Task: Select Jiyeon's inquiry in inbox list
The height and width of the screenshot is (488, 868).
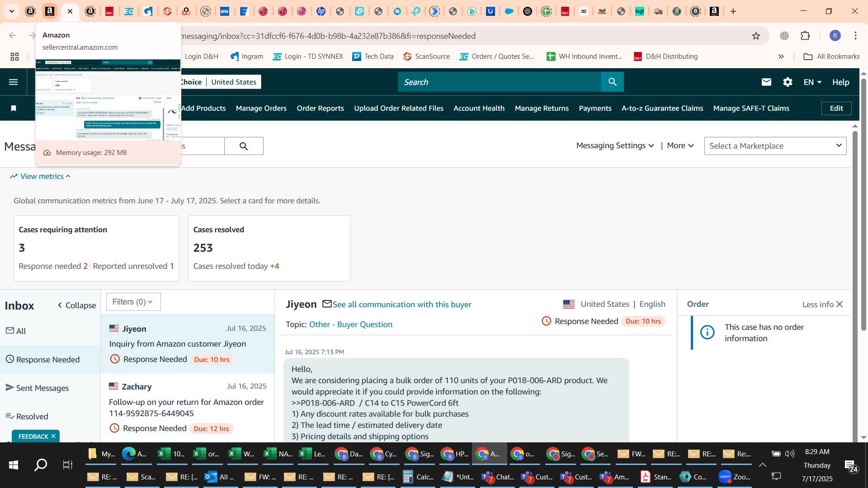Action: (x=188, y=344)
